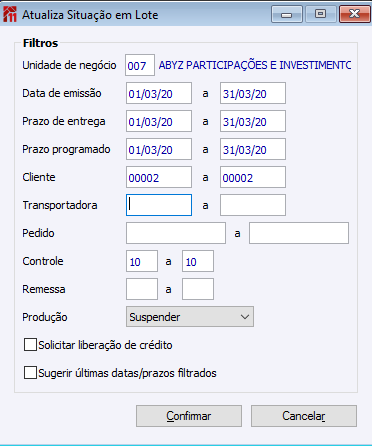Focus the Remessa ending field

pos(198,289)
